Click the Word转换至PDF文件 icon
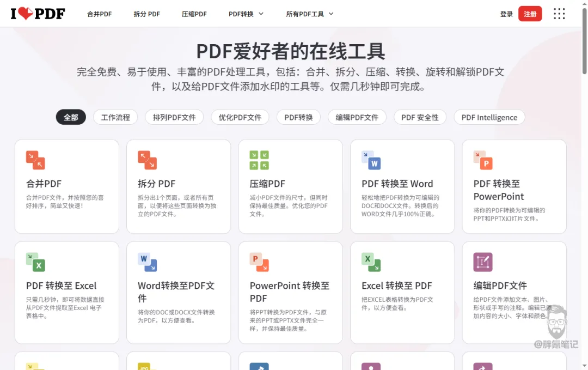Screen dimensions: 588x370 (x=147, y=262)
